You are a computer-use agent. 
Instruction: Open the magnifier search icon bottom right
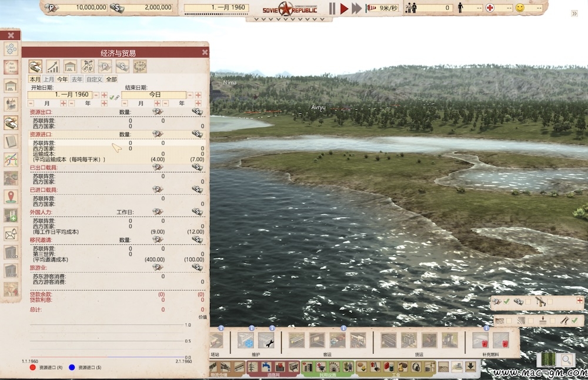coord(566,360)
